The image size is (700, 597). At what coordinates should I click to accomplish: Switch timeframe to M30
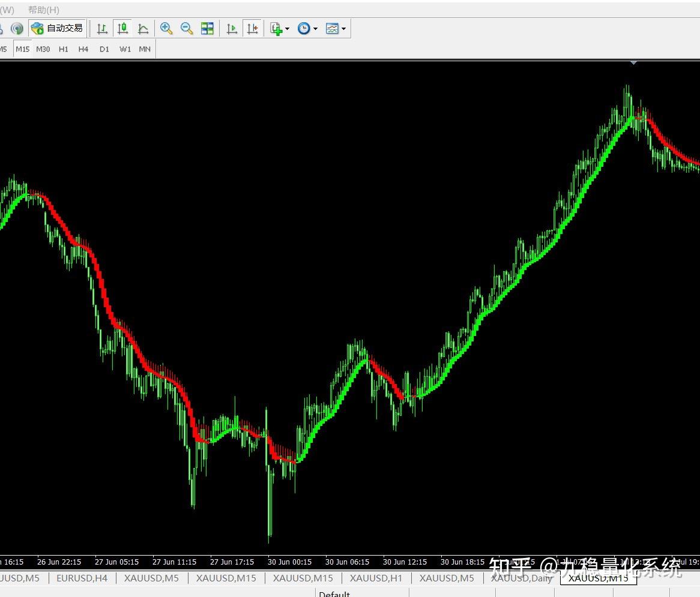pos(43,49)
